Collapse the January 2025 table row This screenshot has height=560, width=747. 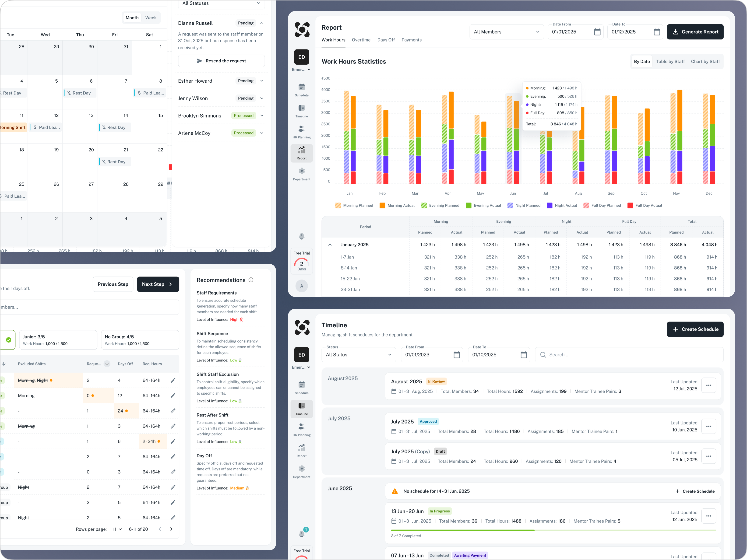pos(330,244)
